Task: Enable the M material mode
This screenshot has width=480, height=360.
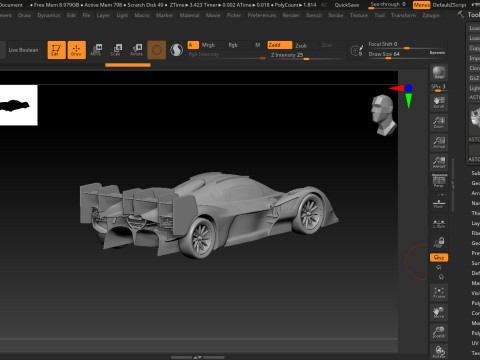Action: click(x=258, y=45)
